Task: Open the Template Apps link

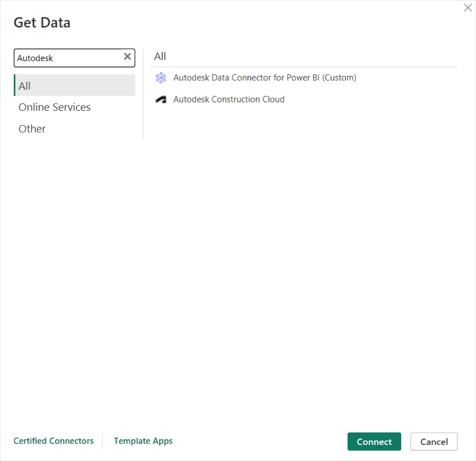Action: [143, 441]
